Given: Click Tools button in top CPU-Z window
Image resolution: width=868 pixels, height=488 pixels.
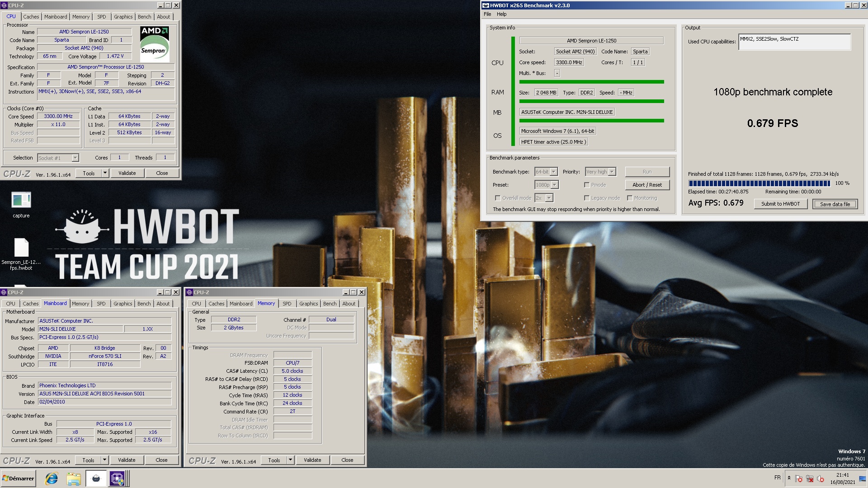Looking at the screenshot, I should tap(89, 173).
